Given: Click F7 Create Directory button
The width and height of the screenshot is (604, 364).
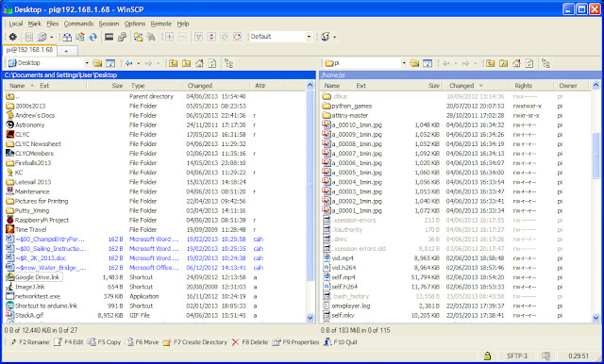Looking at the screenshot, I should (195, 342).
